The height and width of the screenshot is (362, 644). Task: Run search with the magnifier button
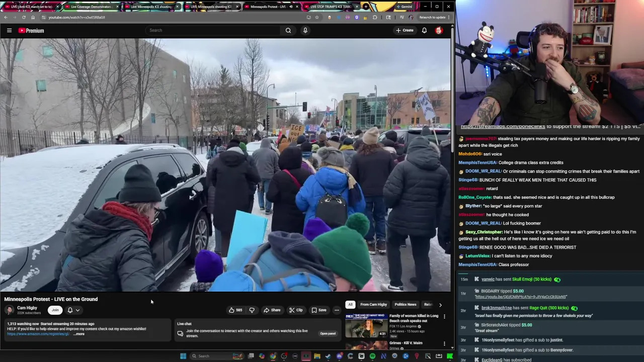click(x=288, y=30)
